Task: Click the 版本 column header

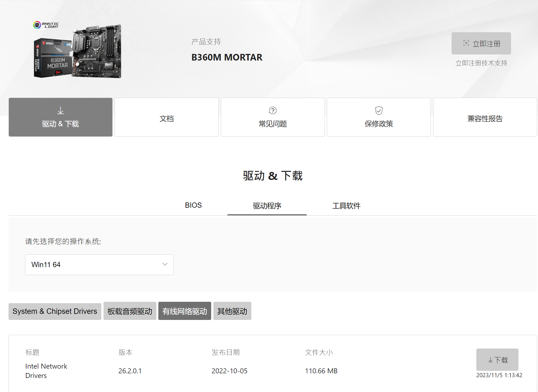Action: coord(126,352)
